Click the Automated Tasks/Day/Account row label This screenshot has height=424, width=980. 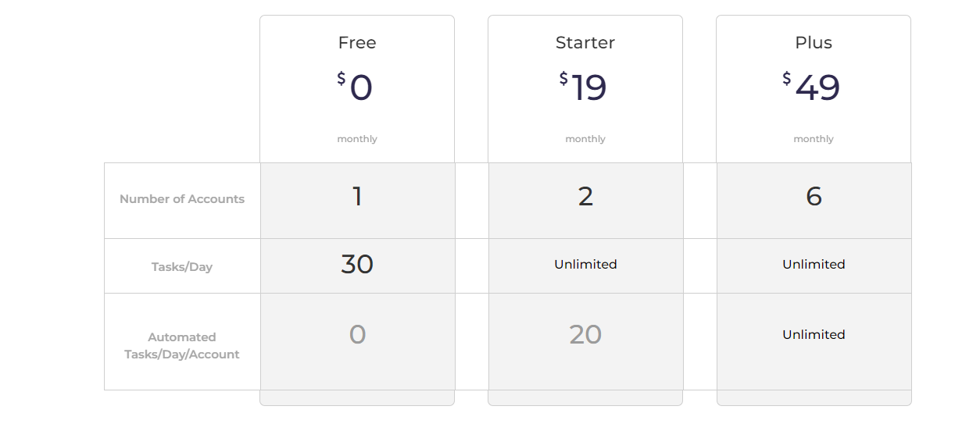tap(182, 346)
